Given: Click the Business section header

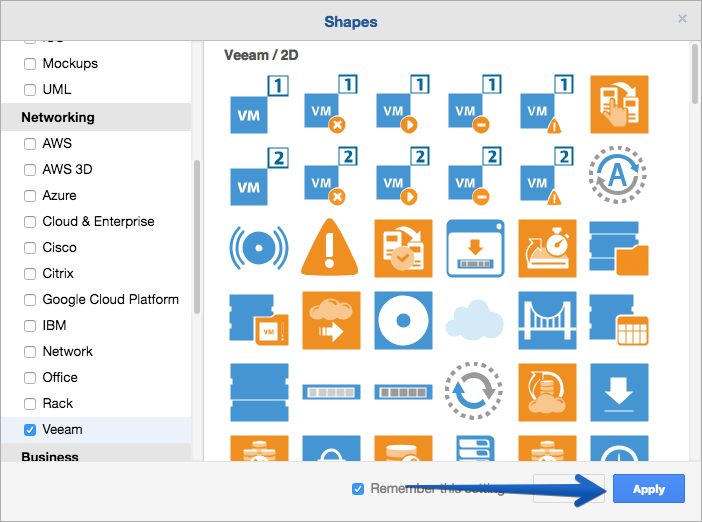Looking at the screenshot, I should click(50, 456).
